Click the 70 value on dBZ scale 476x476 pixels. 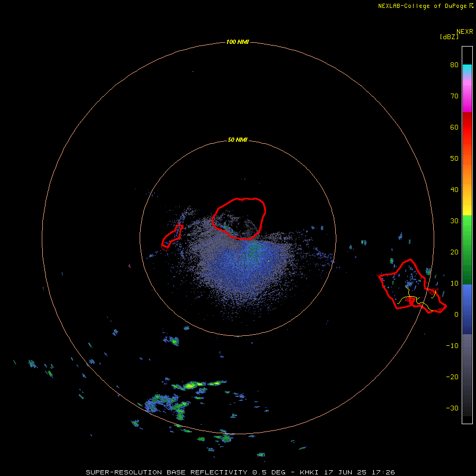[454, 96]
